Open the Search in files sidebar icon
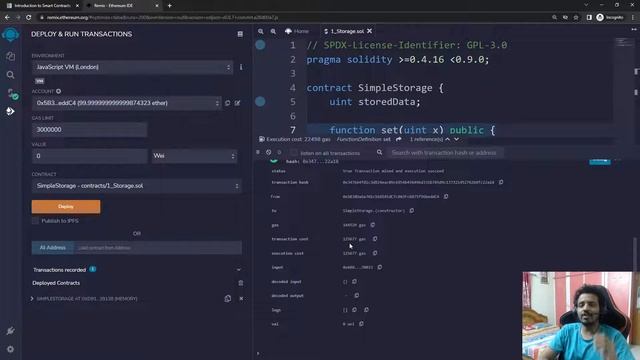 pos(10,75)
